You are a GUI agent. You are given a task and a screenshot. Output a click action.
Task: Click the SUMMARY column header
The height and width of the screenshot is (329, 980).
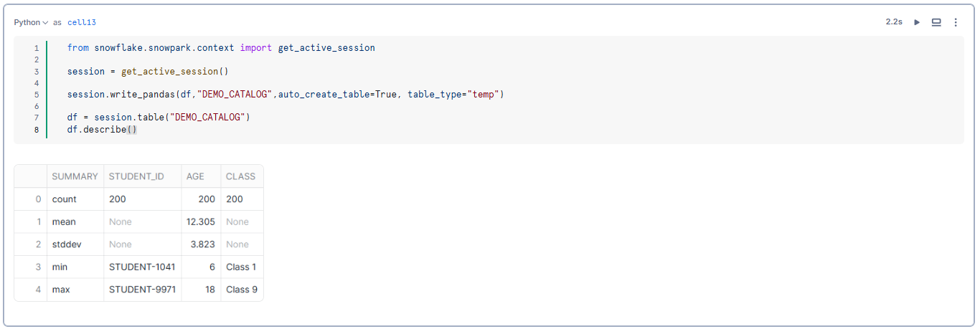coord(75,176)
